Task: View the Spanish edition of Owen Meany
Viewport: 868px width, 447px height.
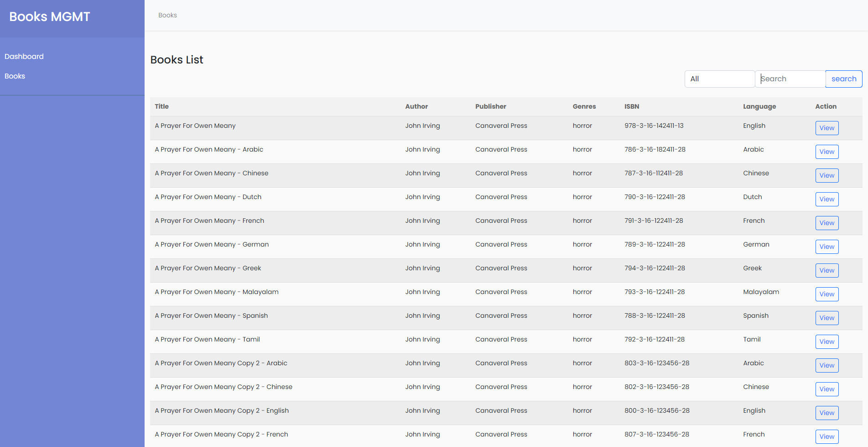Action: [x=826, y=318]
